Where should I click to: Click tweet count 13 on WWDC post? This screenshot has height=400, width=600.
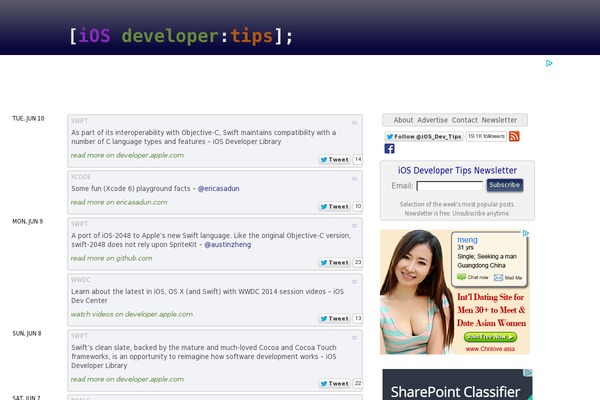[x=358, y=318]
